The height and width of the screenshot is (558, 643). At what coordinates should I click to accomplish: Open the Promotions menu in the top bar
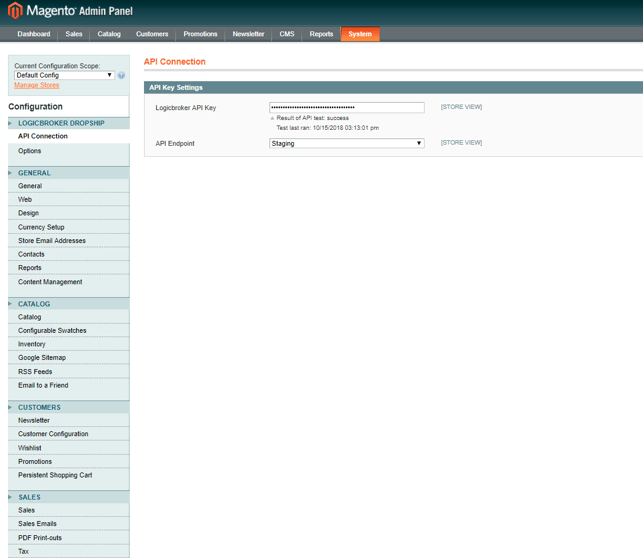(x=200, y=34)
